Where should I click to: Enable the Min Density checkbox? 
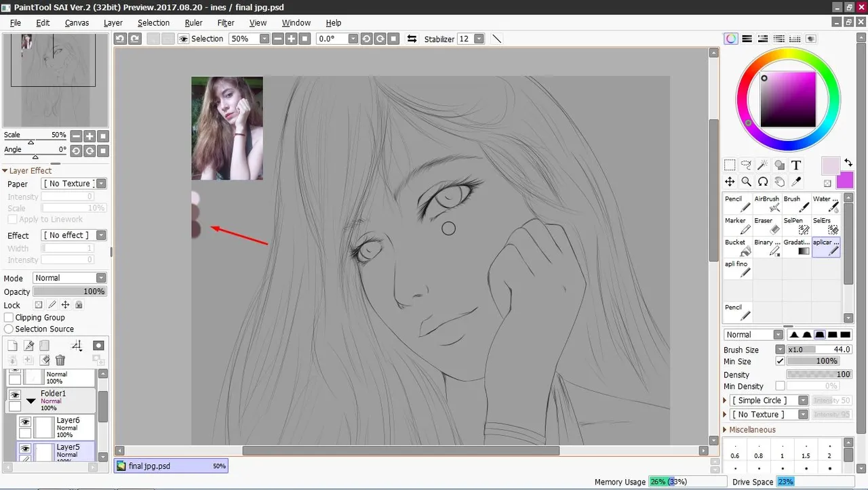780,386
